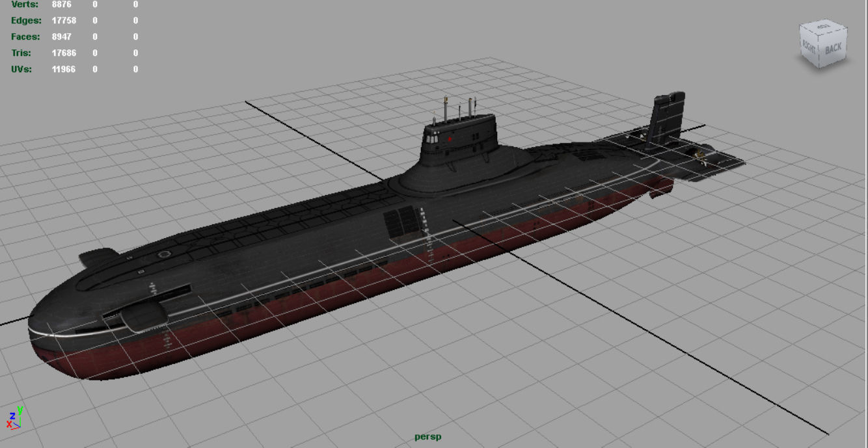Select the bow dive plane on the submarine

(143, 316)
